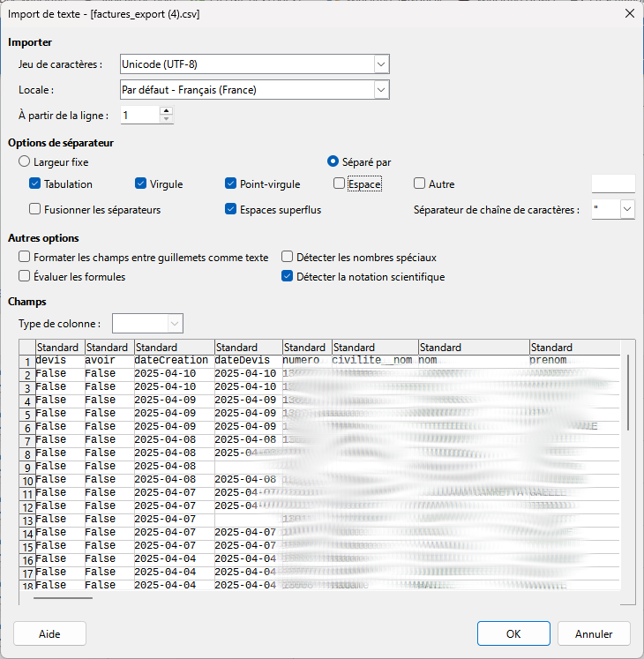Click the preview horizontal scrollbar thumb
Screen dimensions: 644x659
pos(63,597)
